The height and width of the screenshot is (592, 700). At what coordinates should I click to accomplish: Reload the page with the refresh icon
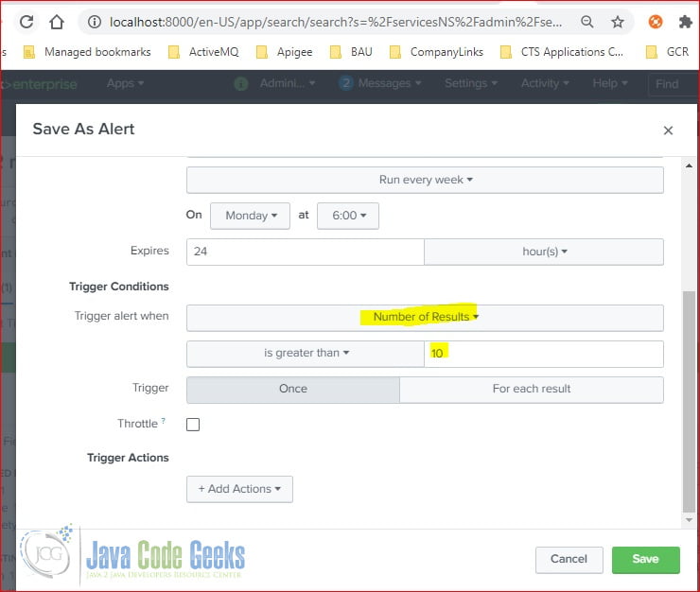pos(26,22)
